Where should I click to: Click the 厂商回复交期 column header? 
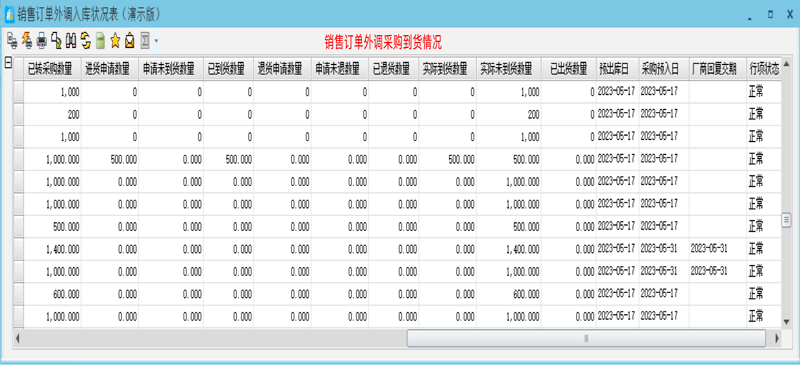717,69
